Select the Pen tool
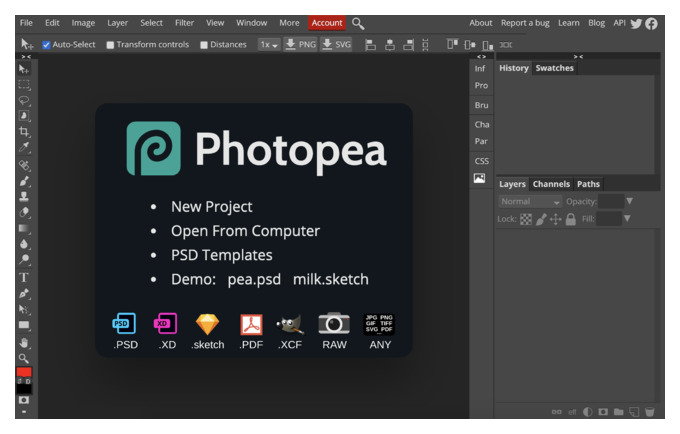Viewport: 680px width, 434px height. (24, 294)
